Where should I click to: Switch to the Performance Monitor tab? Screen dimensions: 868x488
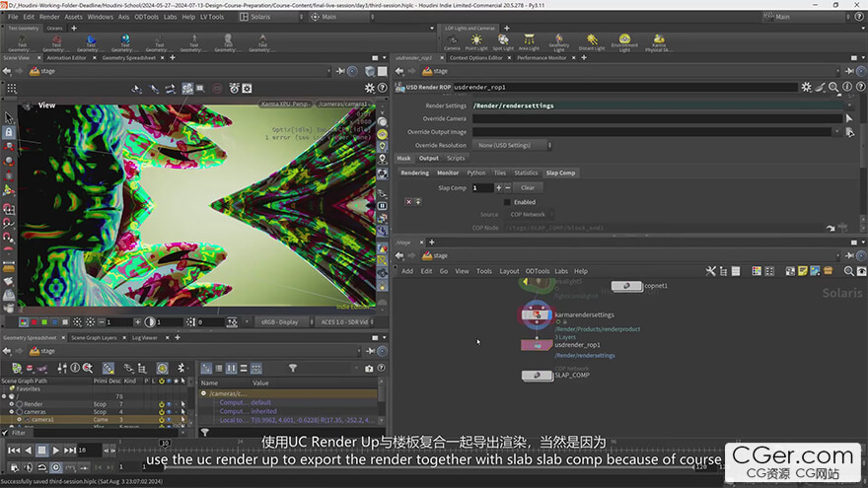click(542, 57)
